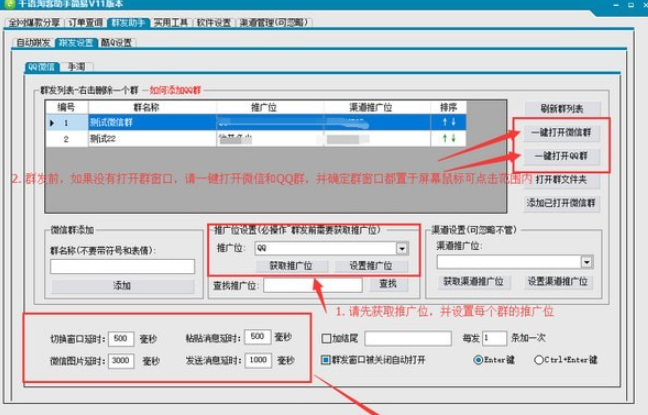Click sort arrows in row 1
The width and height of the screenshot is (648, 415).
[x=449, y=122]
